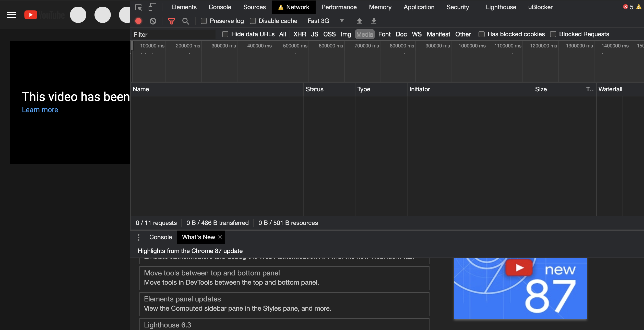Open the drawer three-dot menu

(139, 237)
